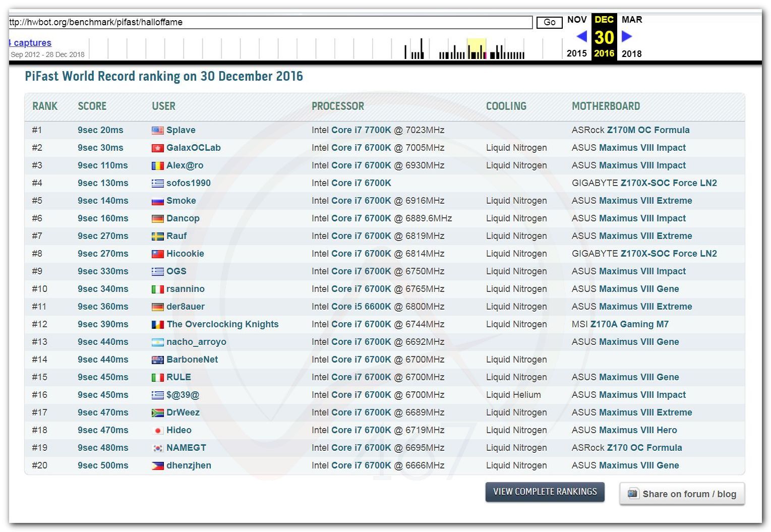
Task: Click the USER column header
Action: pyautogui.click(x=164, y=106)
